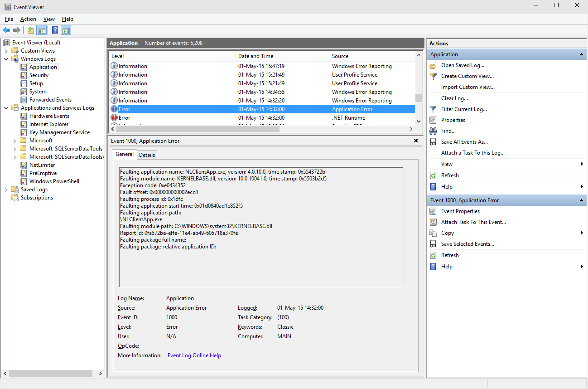The width and height of the screenshot is (588, 389).
Task: Click the console tree scroll right arrow
Action: (101, 374)
